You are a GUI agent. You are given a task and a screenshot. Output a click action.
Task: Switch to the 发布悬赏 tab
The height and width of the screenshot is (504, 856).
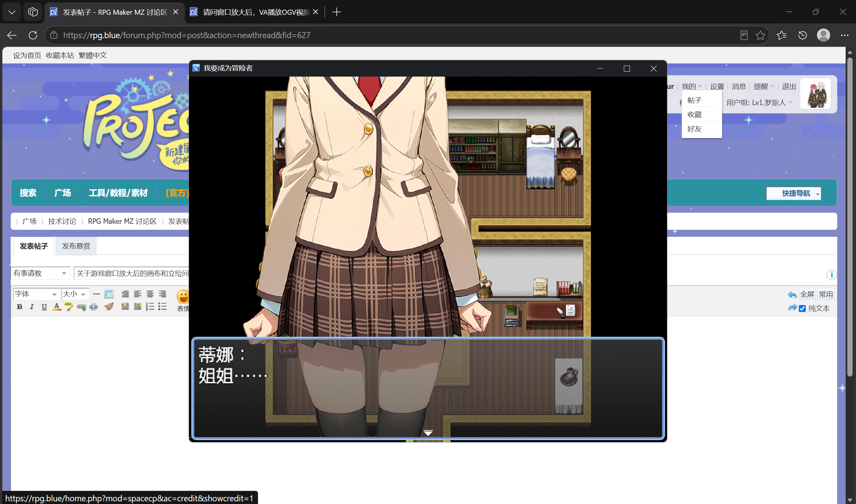pyautogui.click(x=76, y=246)
